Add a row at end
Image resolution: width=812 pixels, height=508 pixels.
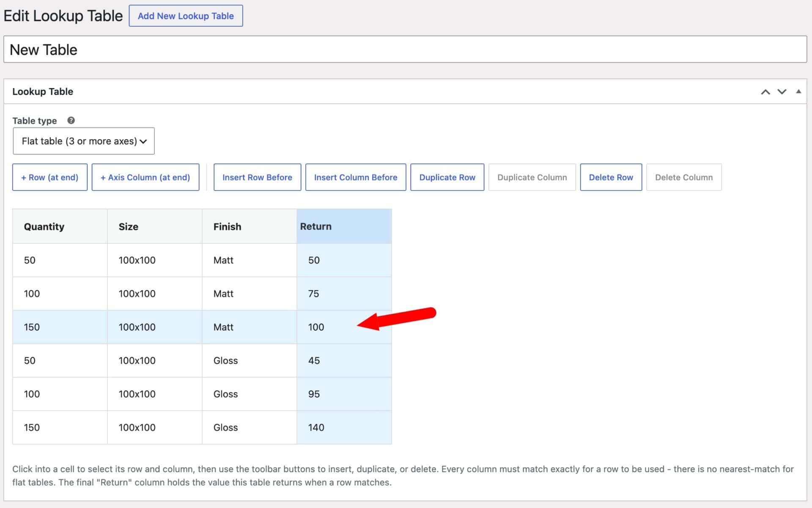(x=50, y=177)
